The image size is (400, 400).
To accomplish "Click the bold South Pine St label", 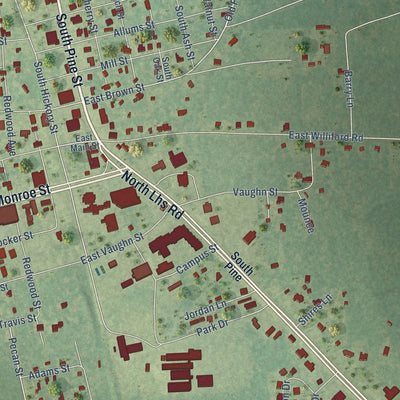I will coord(69,49).
